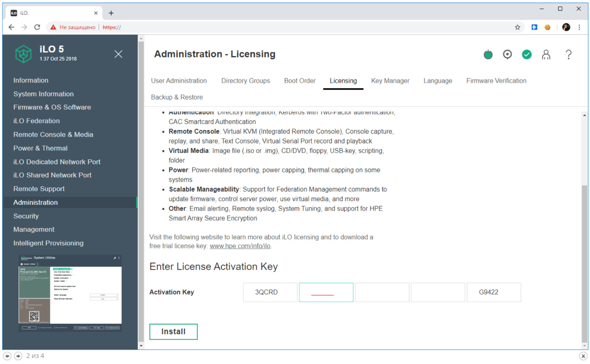Screen dimensions: 590x364
Task: Click the third activation key field
Action: pyautogui.click(x=382, y=292)
